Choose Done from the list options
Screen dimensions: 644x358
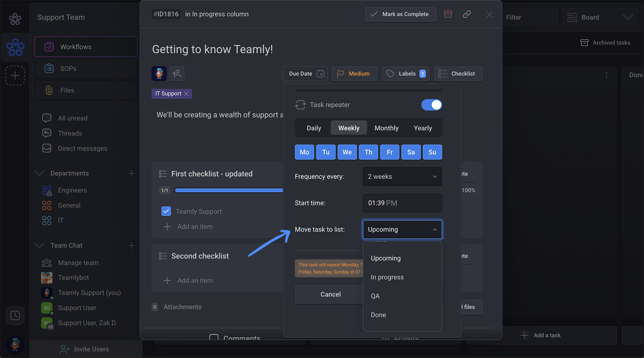click(x=402, y=315)
